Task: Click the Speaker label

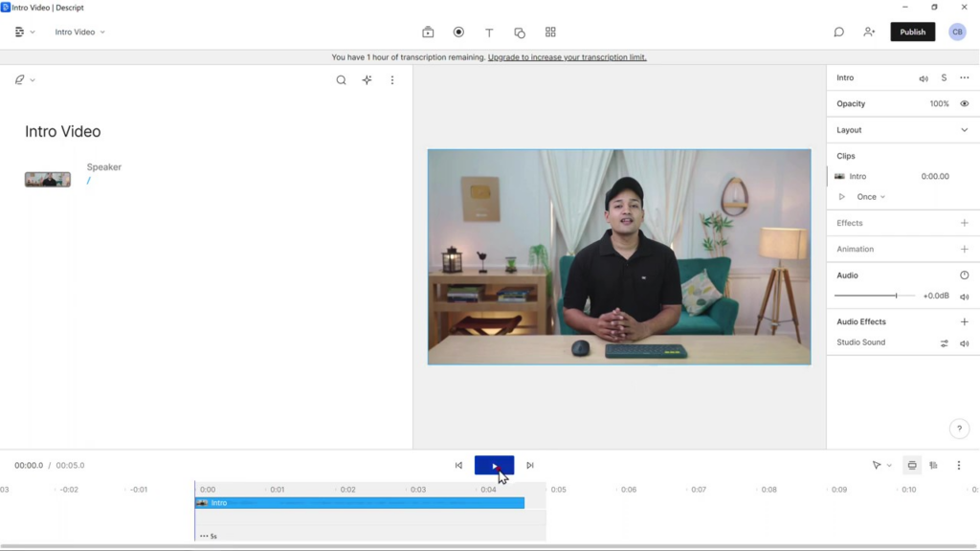Action: pos(103,166)
